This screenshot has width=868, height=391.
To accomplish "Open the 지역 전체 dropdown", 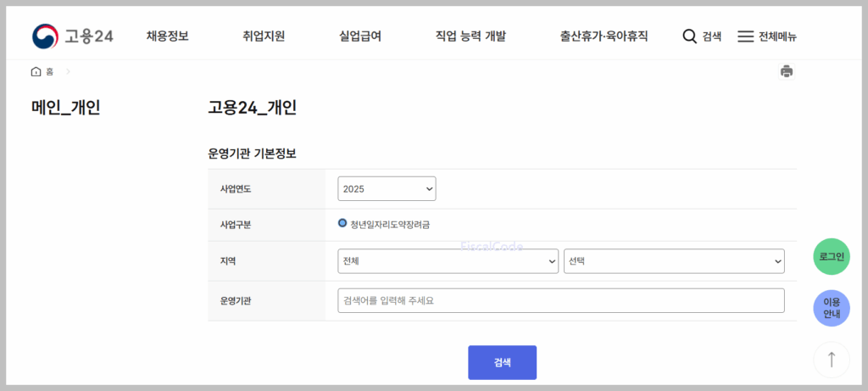I will 448,261.
